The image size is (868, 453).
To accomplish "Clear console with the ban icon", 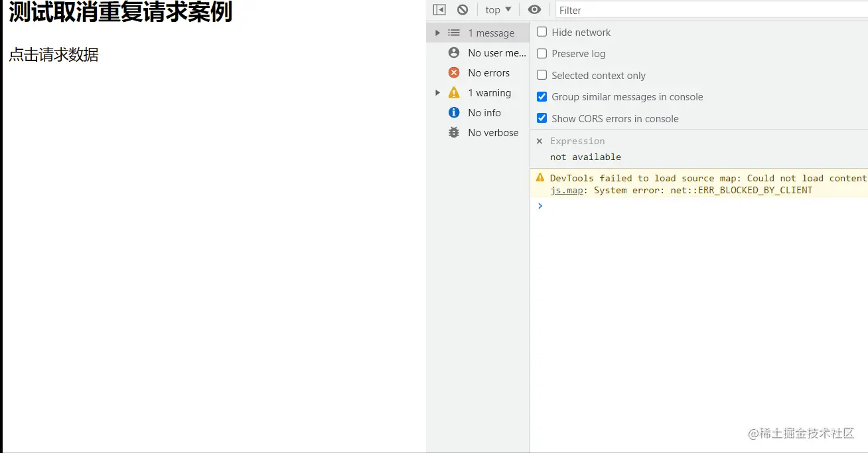I will tap(463, 10).
